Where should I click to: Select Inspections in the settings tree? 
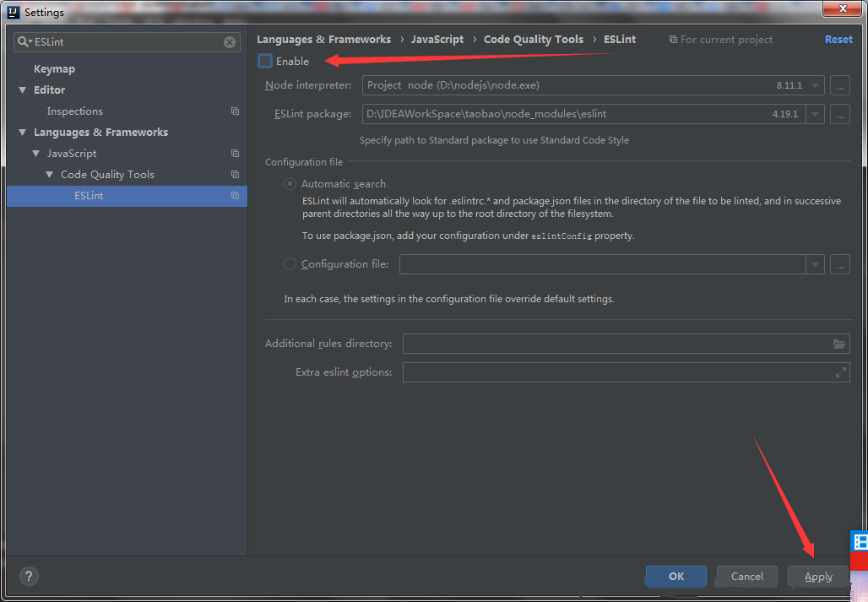click(x=75, y=111)
